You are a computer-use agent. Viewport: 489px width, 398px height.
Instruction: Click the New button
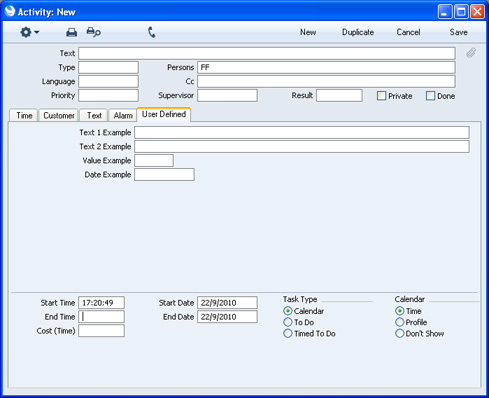point(308,32)
